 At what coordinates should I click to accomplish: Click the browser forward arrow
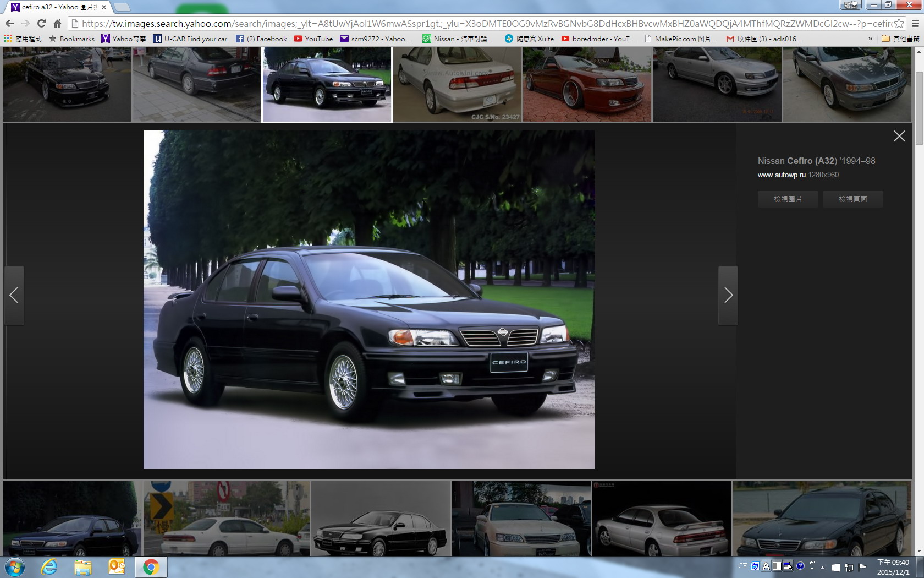(x=25, y=23)
